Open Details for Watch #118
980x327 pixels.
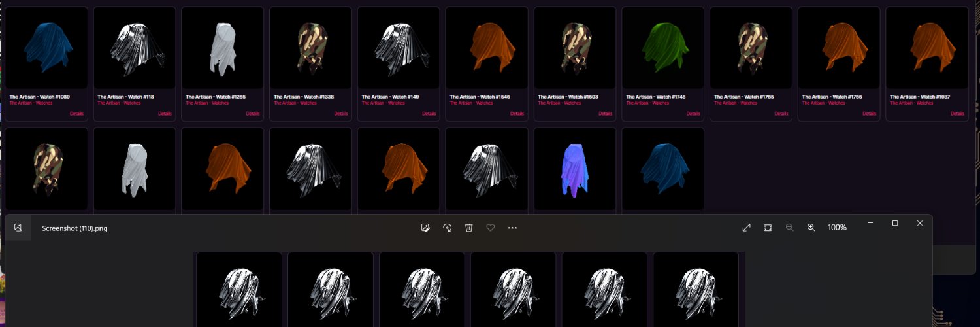click(165, 114)
